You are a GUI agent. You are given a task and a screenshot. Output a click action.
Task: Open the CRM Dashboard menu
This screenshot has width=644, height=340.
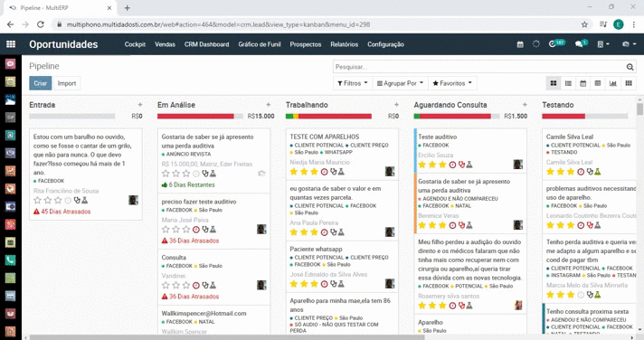206,44
